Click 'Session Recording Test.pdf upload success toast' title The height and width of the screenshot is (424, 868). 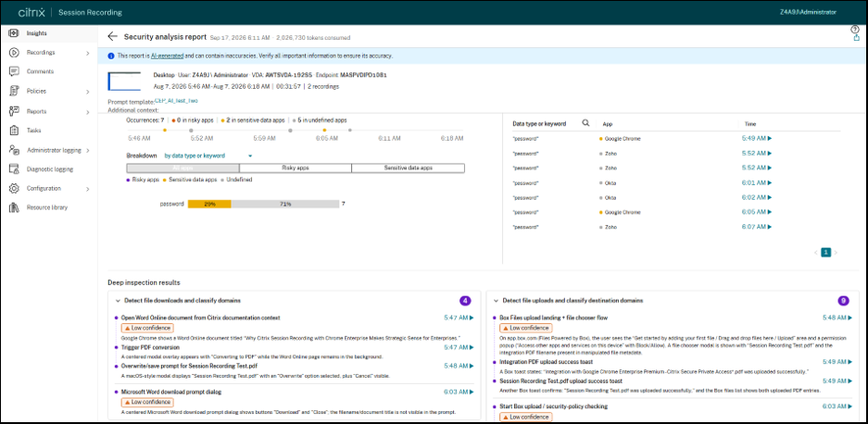pos(561,381)
